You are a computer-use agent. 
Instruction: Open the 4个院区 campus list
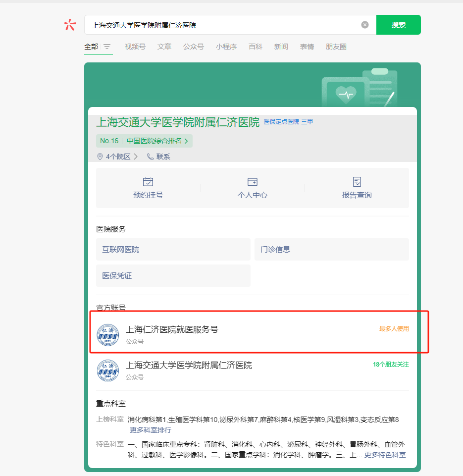(x=118, y=157)
